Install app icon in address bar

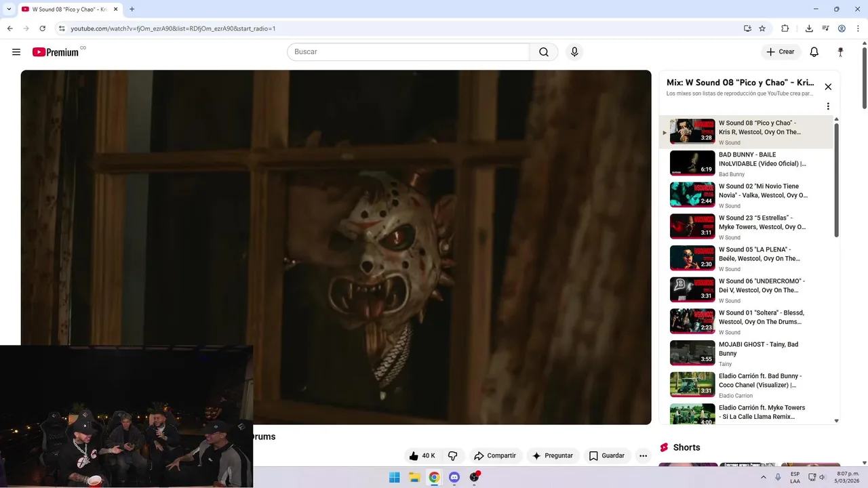(x=747, y=28)
